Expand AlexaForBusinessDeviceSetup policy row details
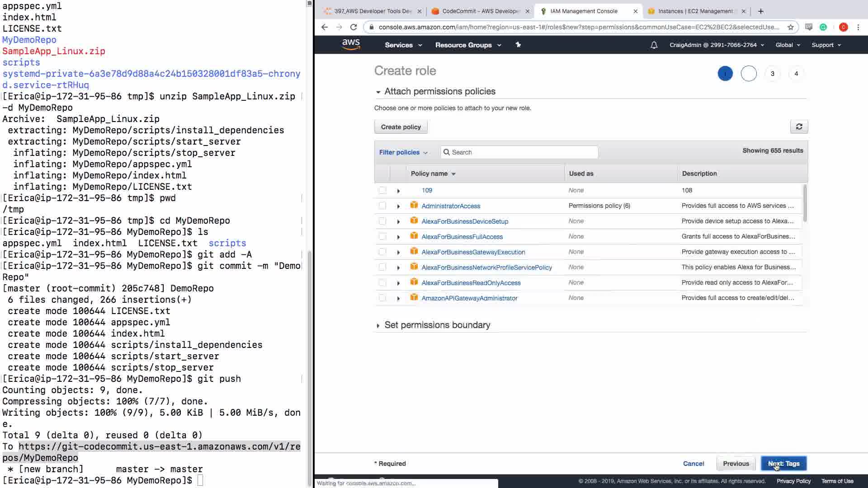The width and height of the screenshot is (868, 488). (398, 222)
